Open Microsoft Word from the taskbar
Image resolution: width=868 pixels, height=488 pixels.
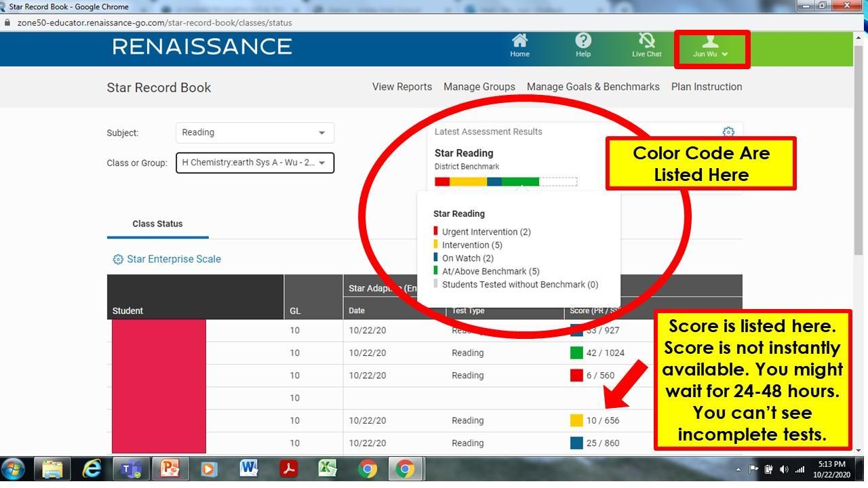point(249,469)
